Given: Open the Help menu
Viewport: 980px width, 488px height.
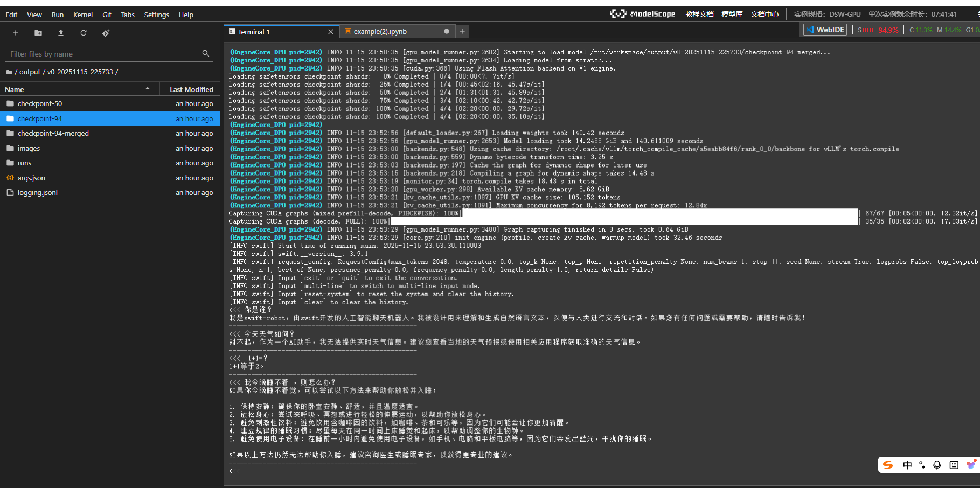Looking at the screenshot, I should coord(186,15).
